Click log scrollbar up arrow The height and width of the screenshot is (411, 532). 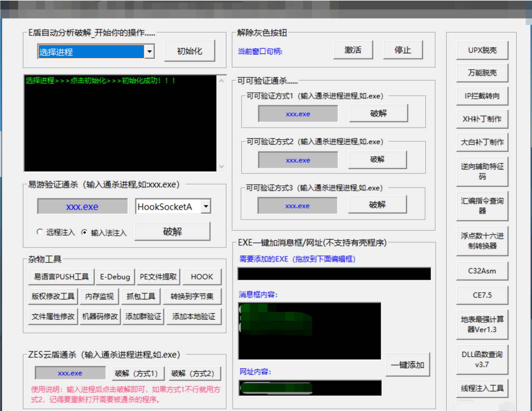221,81
